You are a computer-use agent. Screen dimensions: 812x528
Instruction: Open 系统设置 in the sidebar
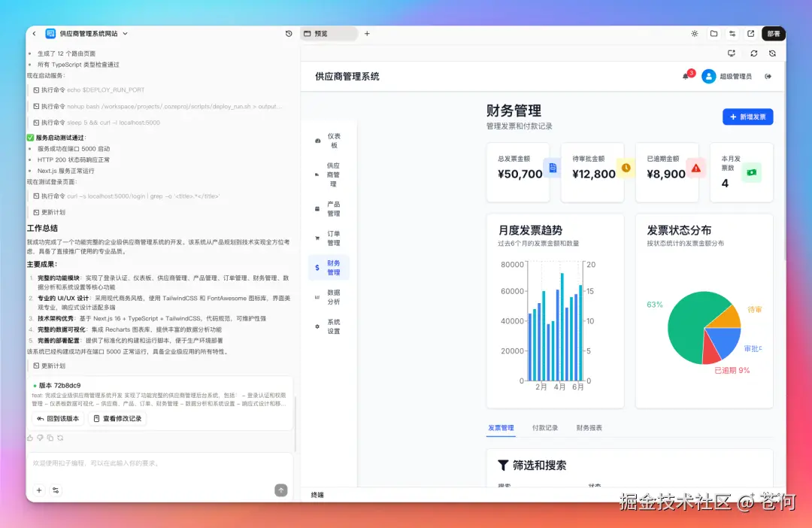pyautogui.click(x=329, y=326)
